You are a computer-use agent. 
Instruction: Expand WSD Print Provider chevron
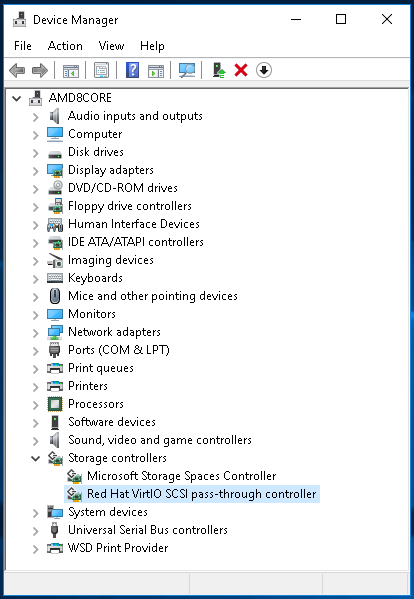pyautogui.click(x=36, y=549)
